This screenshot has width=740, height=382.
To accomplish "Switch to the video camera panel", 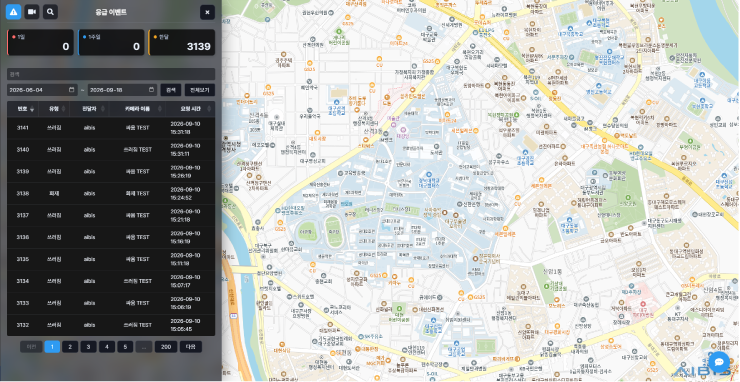I will pyautogui.click(x=32, y=12).
